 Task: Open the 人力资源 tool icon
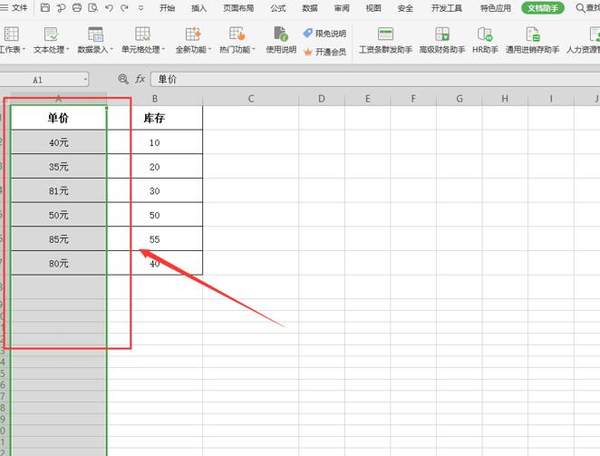tap(594, 34)
